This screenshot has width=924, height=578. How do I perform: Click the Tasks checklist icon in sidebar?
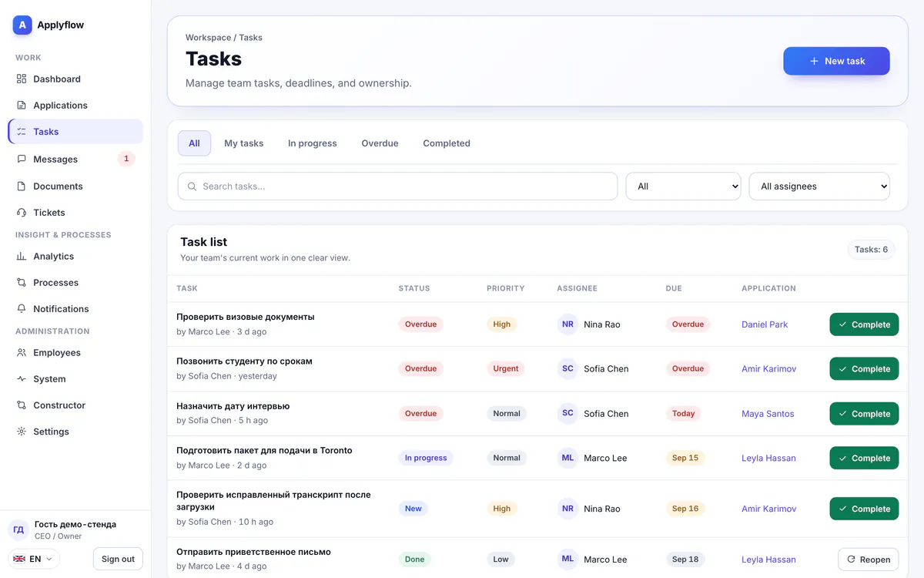coord(22,132)
